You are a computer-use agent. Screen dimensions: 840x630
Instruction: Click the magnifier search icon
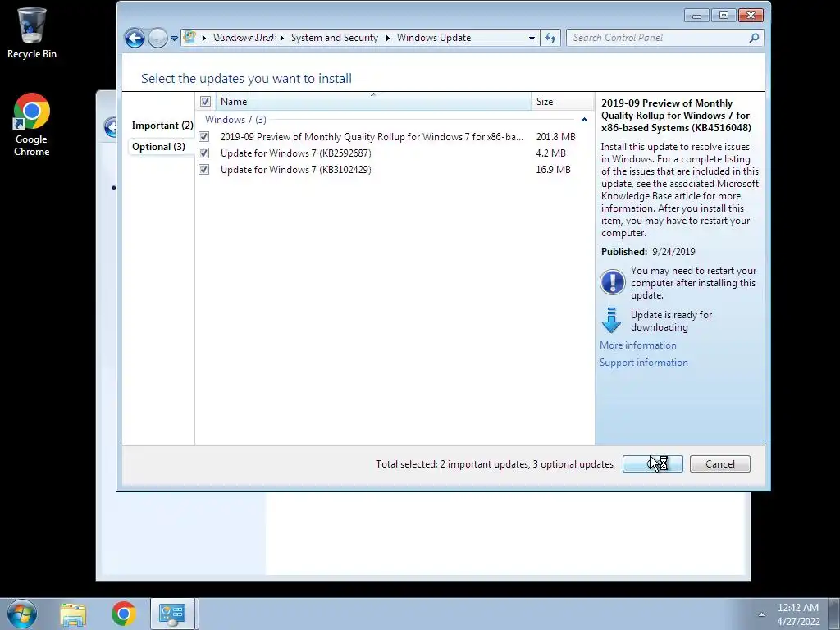pyautogui.click(x=755, y=38)
